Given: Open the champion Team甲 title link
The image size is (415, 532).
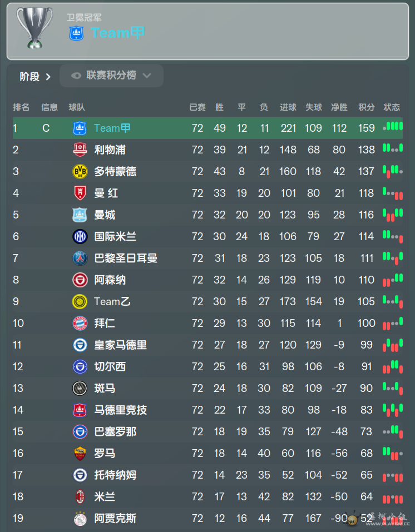Looking at the screenshot, I should 117,33.
